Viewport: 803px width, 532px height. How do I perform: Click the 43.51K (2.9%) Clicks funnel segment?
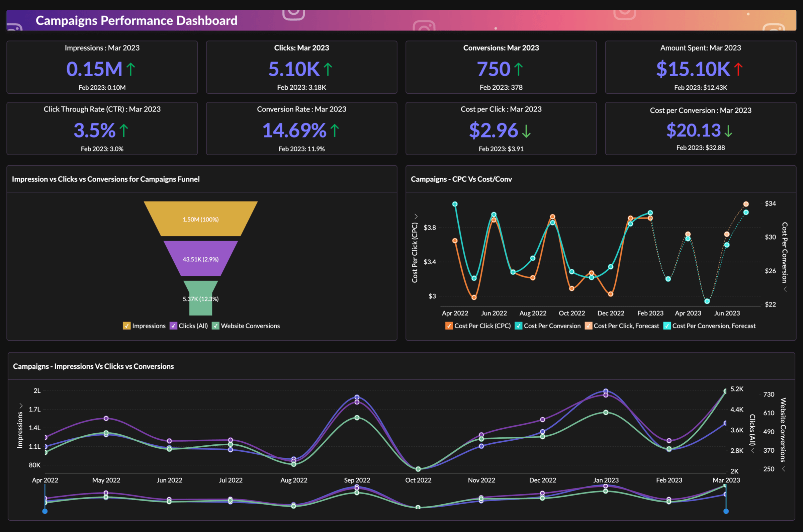[200, 259]
